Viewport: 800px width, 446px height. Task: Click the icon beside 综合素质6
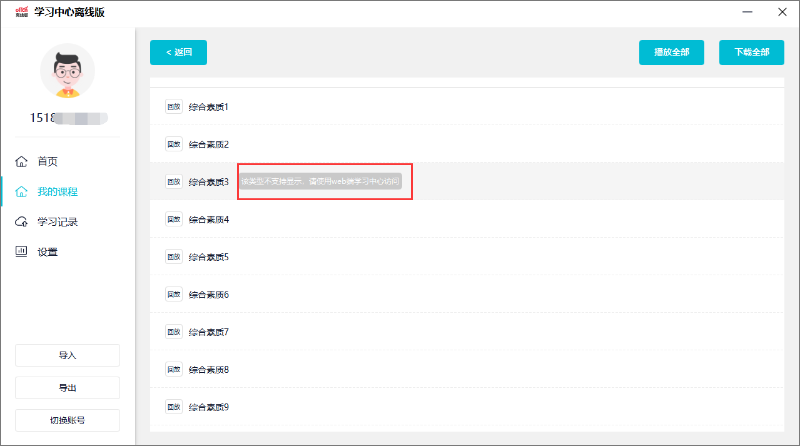pyautogui.click(x=173, y=294)
